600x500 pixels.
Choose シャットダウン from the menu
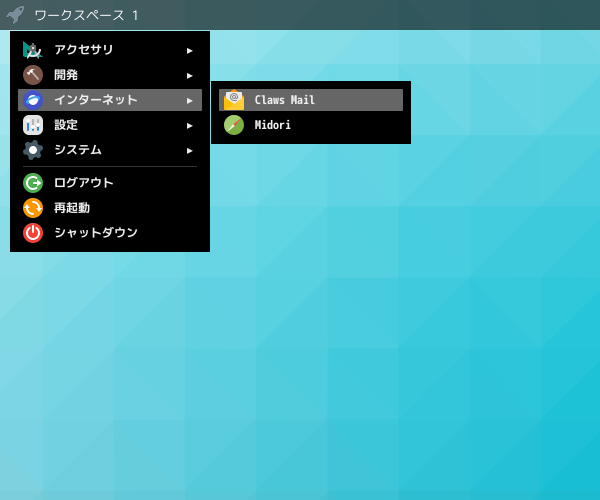pyautogui.click(x=110, y=233)
